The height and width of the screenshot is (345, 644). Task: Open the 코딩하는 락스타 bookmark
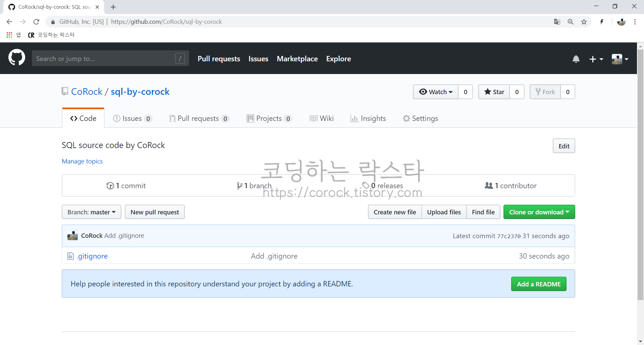coord(51,35)
